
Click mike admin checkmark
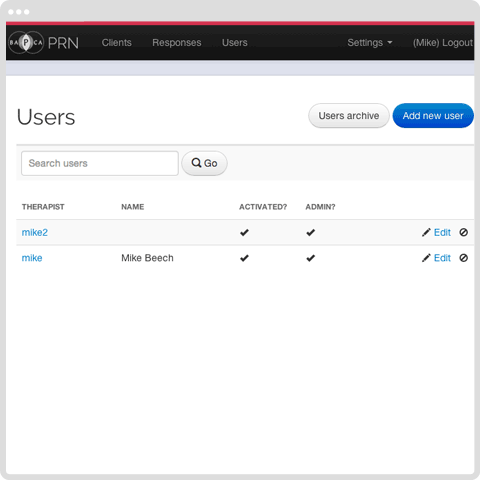coord(311,258)
